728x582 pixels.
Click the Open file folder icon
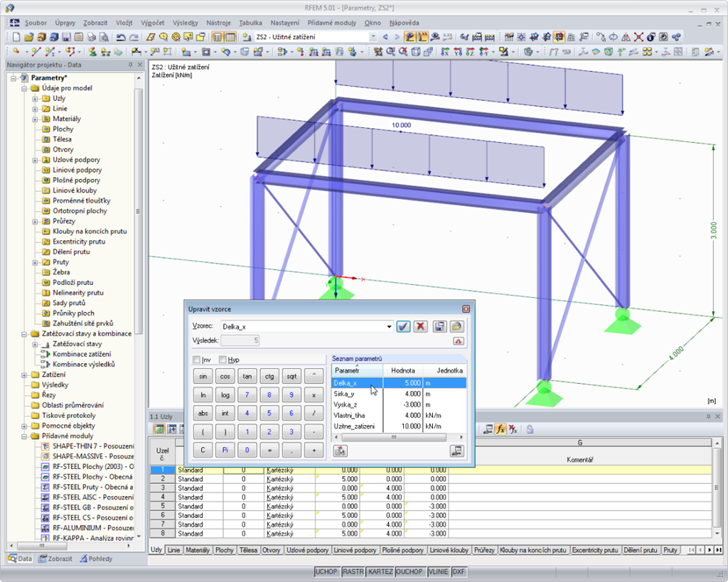point(28,37)
